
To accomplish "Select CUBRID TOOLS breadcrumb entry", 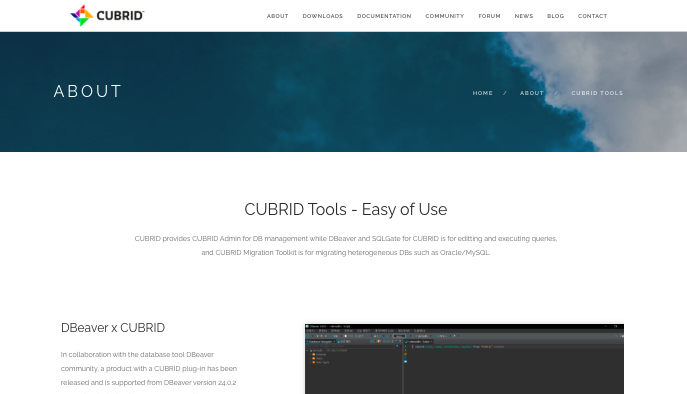I will pyautogui.click(x=597, y=93).
